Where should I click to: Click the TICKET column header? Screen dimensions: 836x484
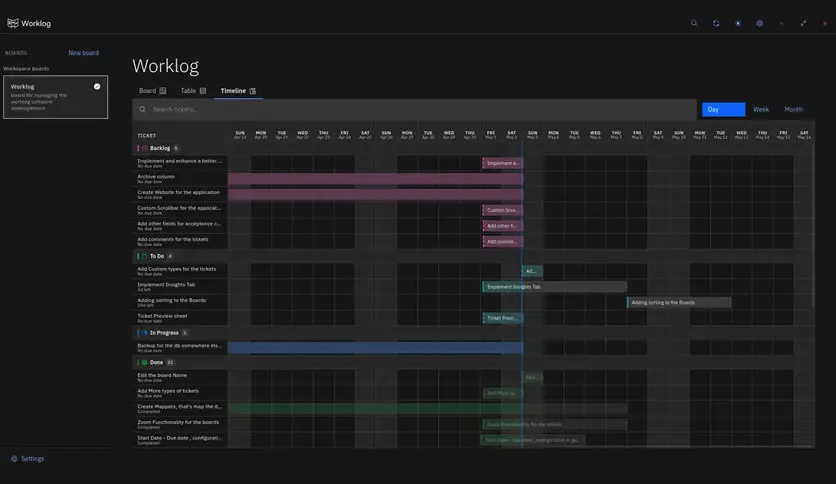click(x=147, y=136)
